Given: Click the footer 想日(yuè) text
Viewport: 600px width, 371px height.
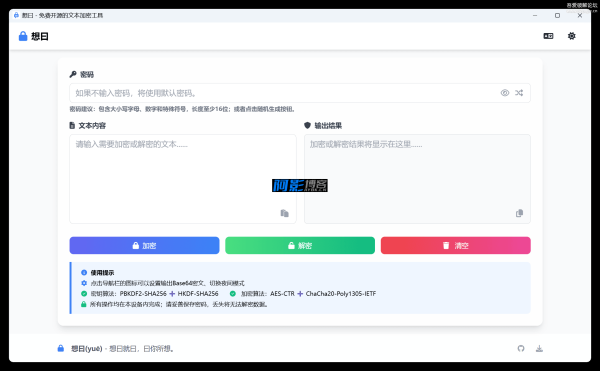Looking at the screenshot, I should (86, 348).
